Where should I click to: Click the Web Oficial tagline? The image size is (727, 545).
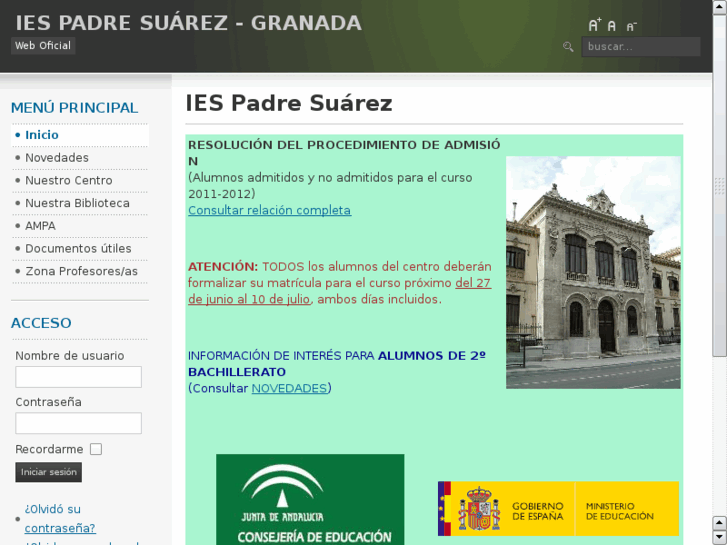click(x=43, y=45)
